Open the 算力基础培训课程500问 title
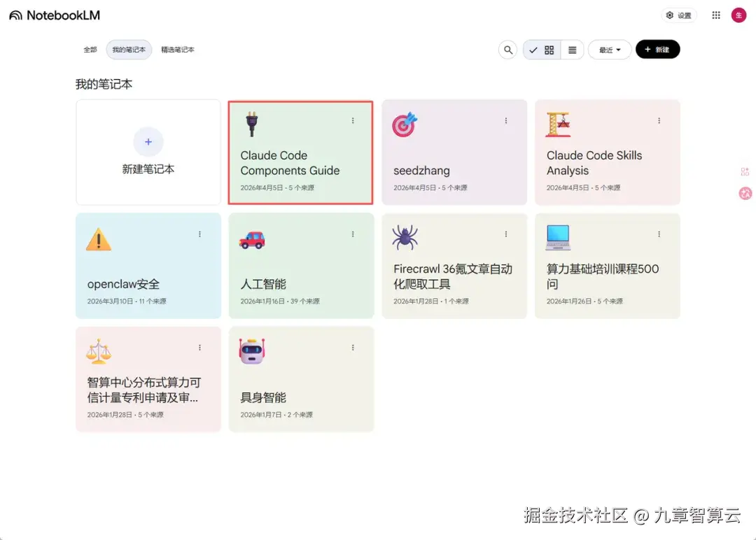 coord(603,276)
